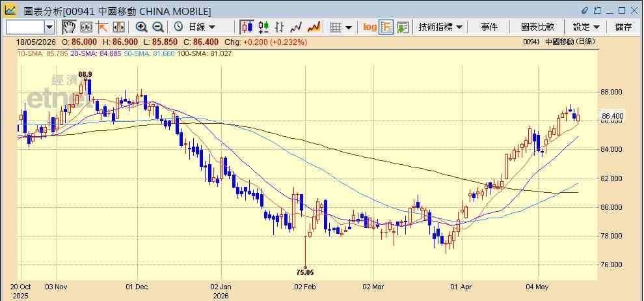Screen dimensions: 644x301
Task: Click the 02 Jan 2026 date axis label
Action: click(221, 291)
